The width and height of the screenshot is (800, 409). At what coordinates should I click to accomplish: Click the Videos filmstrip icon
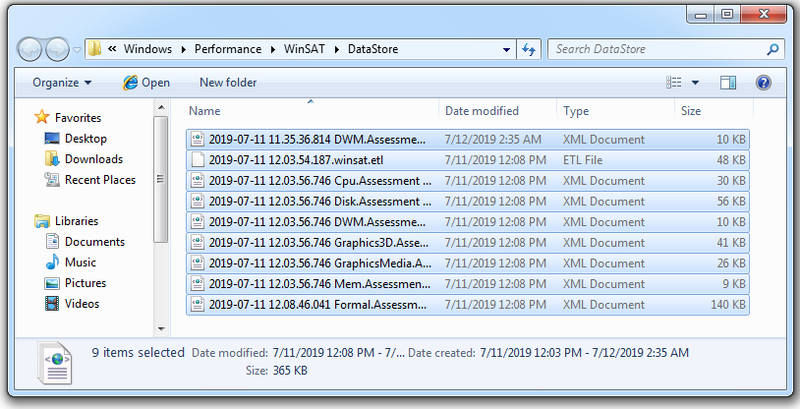click(52, 304)
